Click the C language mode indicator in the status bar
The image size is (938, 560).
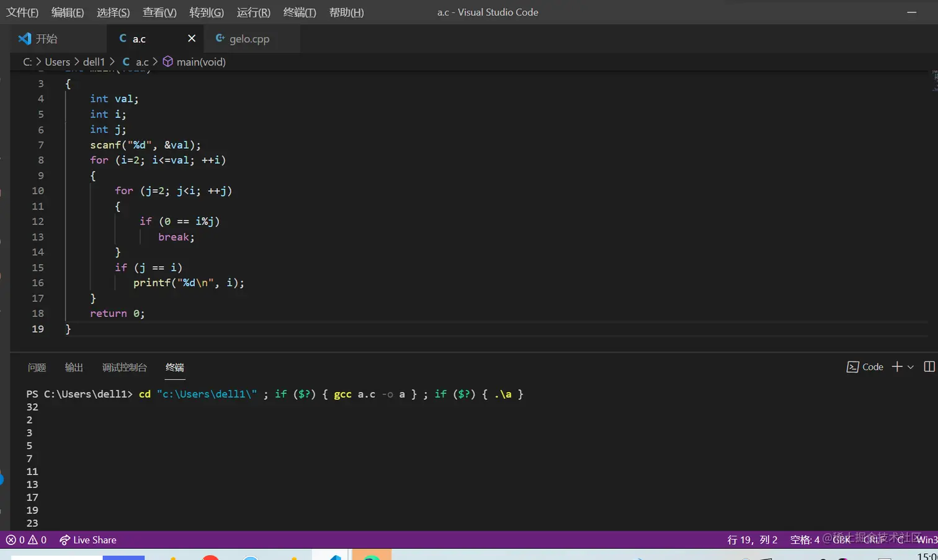pos(900,540)
